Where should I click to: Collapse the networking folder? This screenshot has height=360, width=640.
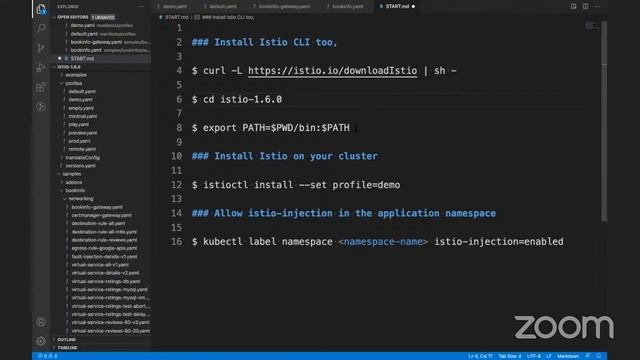80,199
